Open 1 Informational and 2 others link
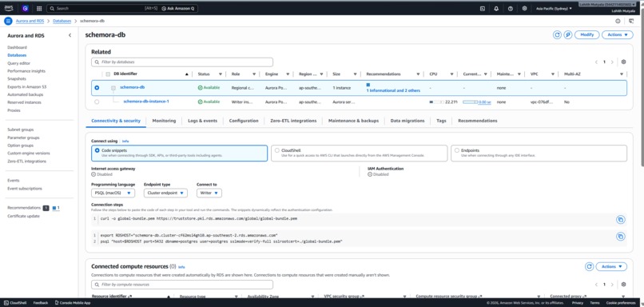The image size is (644, 307). click(x=393, y=90)
